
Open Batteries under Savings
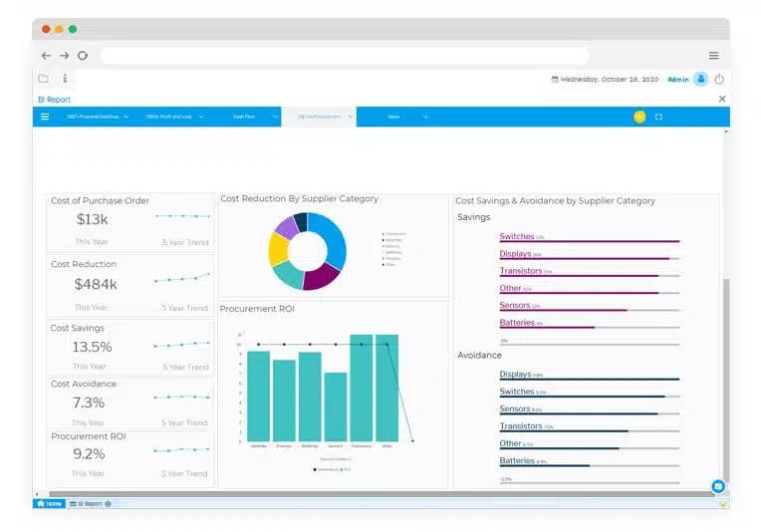coord(517,323)
